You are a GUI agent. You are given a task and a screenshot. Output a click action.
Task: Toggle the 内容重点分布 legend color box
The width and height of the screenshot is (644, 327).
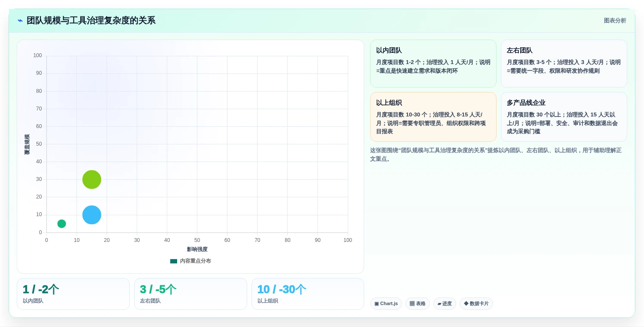174,261
